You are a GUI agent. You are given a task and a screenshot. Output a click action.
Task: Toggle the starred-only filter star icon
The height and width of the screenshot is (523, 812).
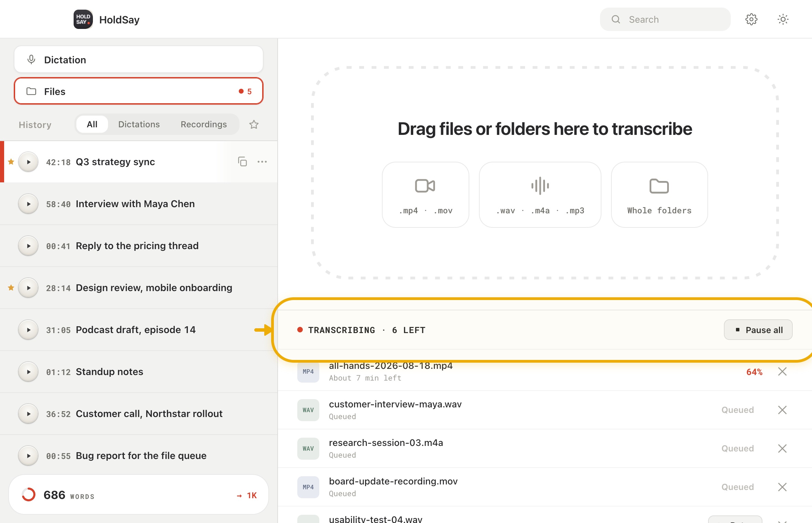(x=254, y=124)
